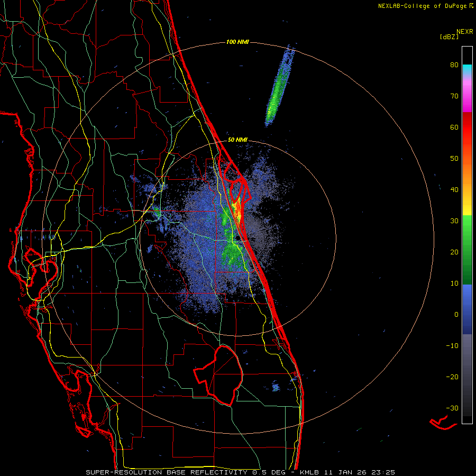Click the 100 NMI range ring label
Viewport: 476px width, 476px height.
tap(237, 42)
